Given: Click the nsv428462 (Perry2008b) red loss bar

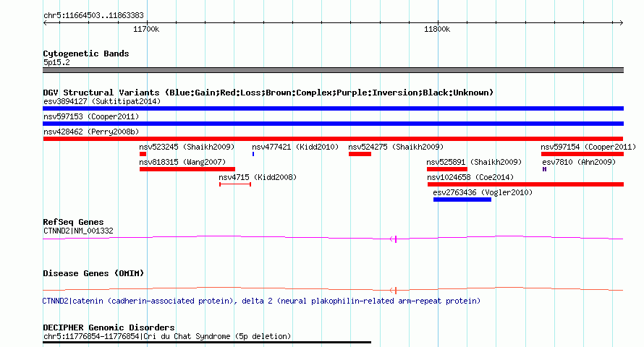Looking at the screenshot, I should tap(333, 139).
